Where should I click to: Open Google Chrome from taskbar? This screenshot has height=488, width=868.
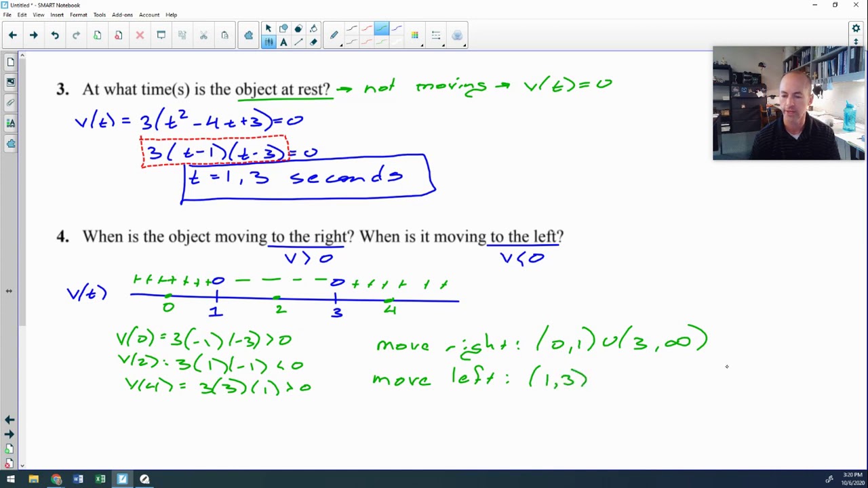[56, 479]
